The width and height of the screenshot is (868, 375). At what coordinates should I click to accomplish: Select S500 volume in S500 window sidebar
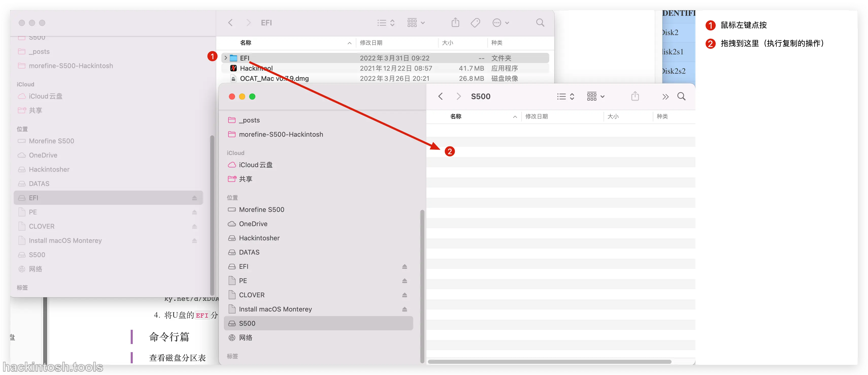pyautogui.click(x=319, y=323)
